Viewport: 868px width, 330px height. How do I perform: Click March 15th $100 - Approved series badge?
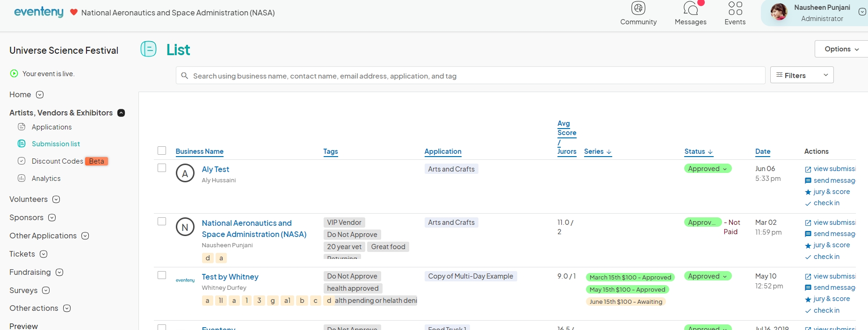coord(630,277)
